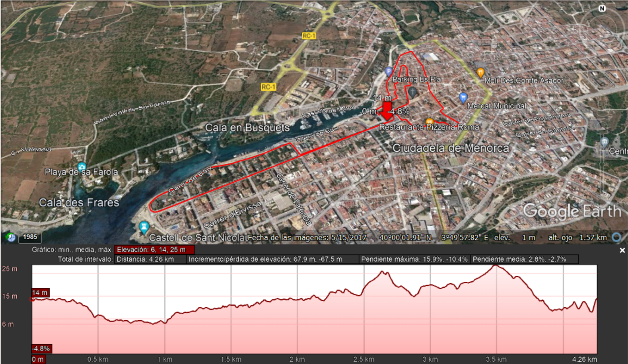Click the 14 m elevation tag on graph

pyautogui.click(x=40, y=292)
